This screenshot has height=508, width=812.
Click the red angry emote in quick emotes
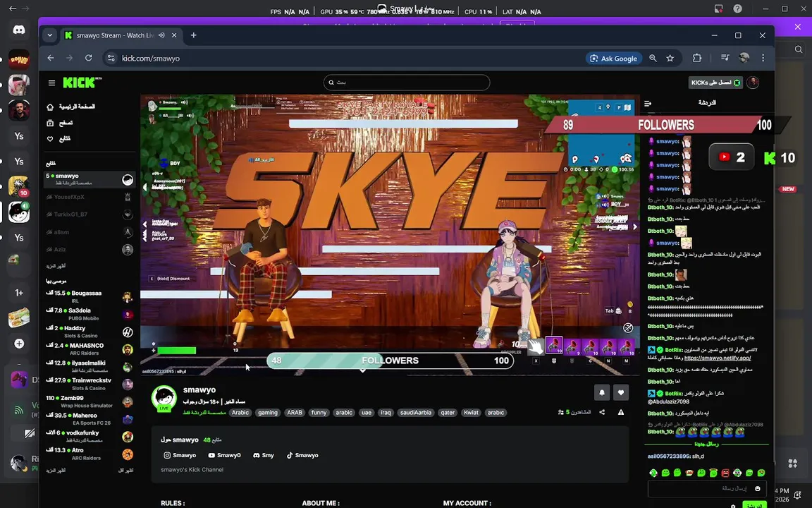pos(725,473)
